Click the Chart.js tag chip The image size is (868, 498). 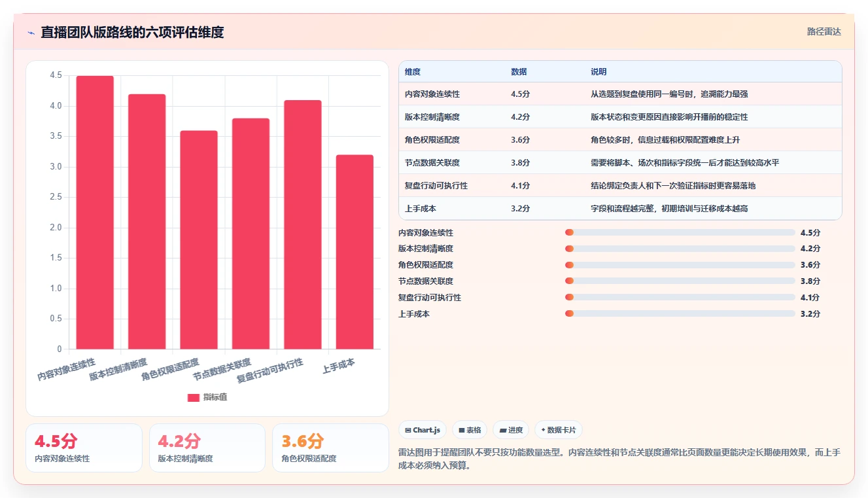click(x=423, y=430)
